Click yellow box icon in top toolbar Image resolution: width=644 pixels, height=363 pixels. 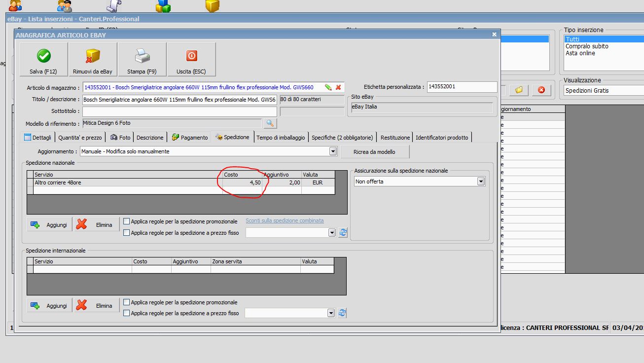[212, 5]
